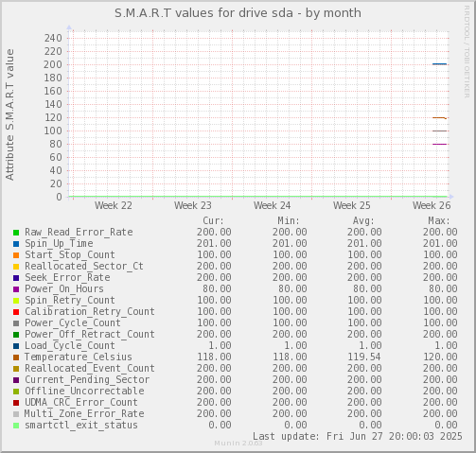Click the Power_On_Hours purple legend swatch
Viewport: 476px width, 453px height.
[16, 289]
